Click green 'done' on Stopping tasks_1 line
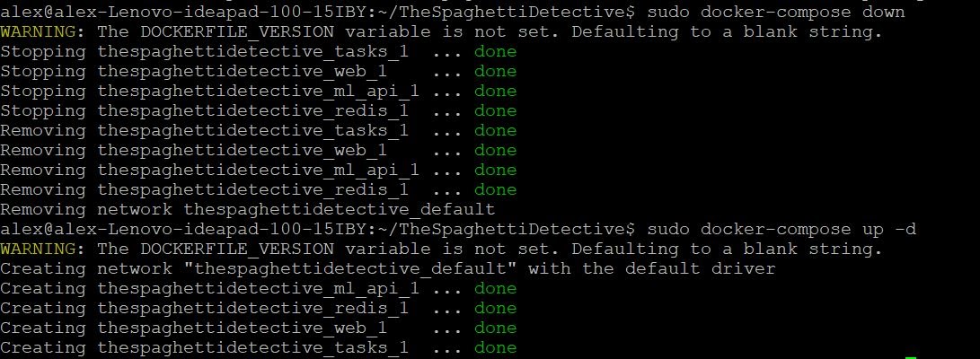The height and width of the screenshot is (359, 980). pyautogui.click(x=495, y=51)
